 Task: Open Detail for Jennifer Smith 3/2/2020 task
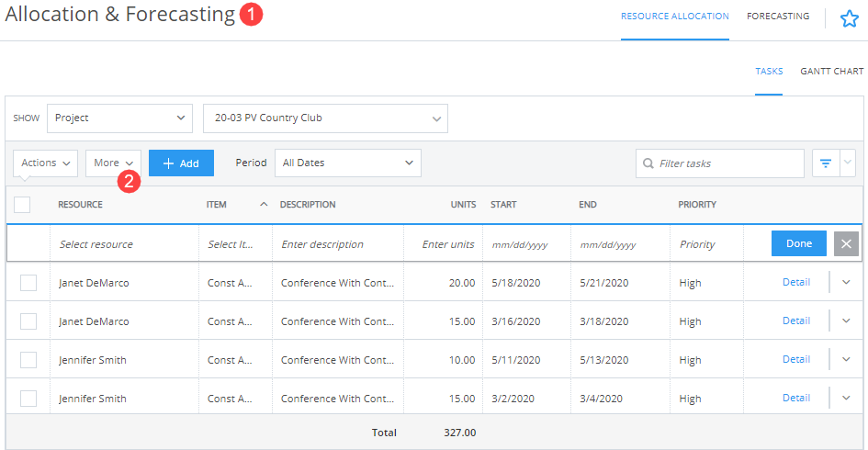coord(796,398)
